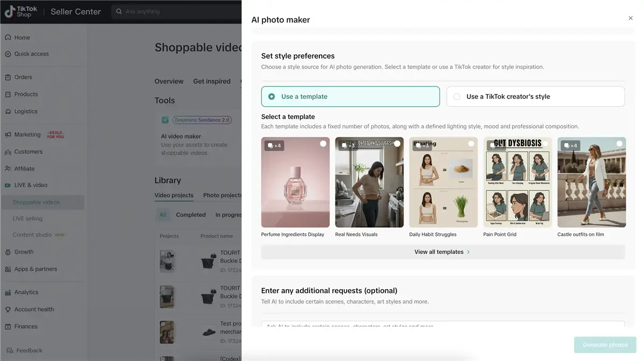The image size is (644, 361).
Task: Click the Growth sidebar icon
Action: [8, 252]
